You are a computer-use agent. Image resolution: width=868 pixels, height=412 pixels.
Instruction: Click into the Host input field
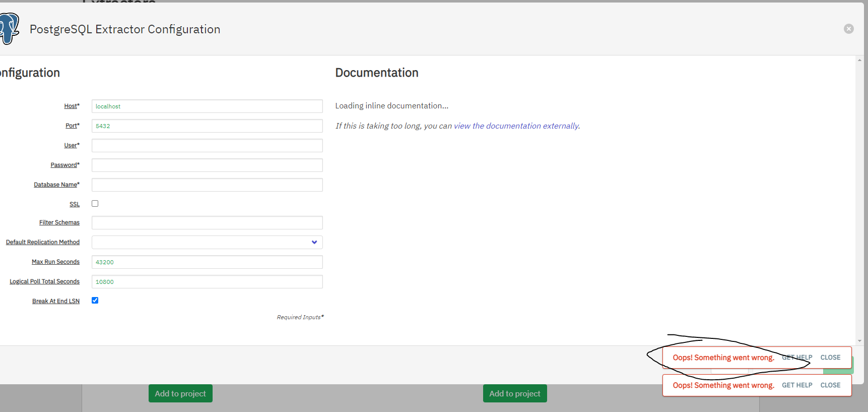pyautogui.click(x=207, y=106)
